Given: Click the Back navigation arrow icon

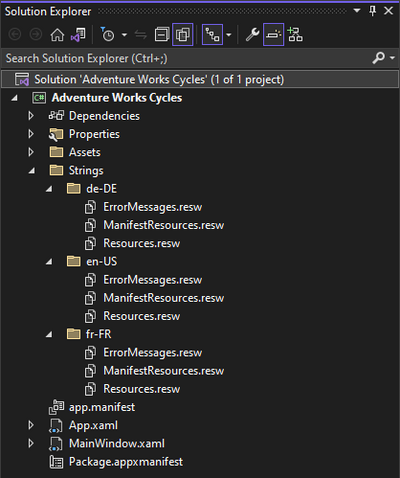Looking at the screenshot, I should pos(15,34).
